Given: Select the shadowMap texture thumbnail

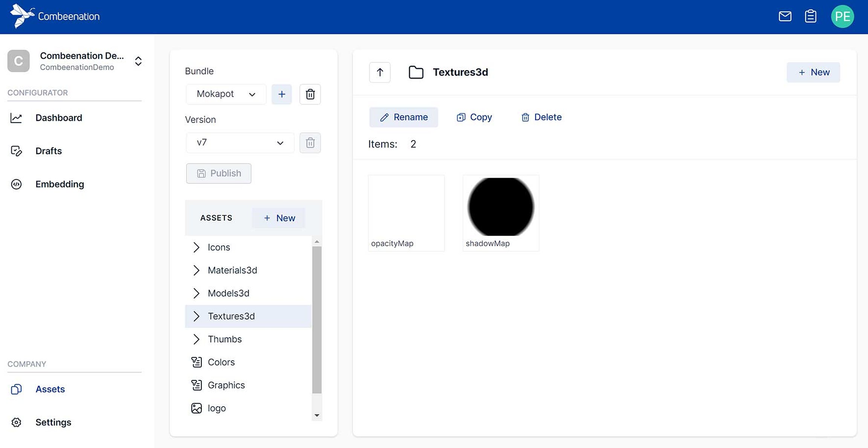Looking at the screenshot, I should [500, 207].
